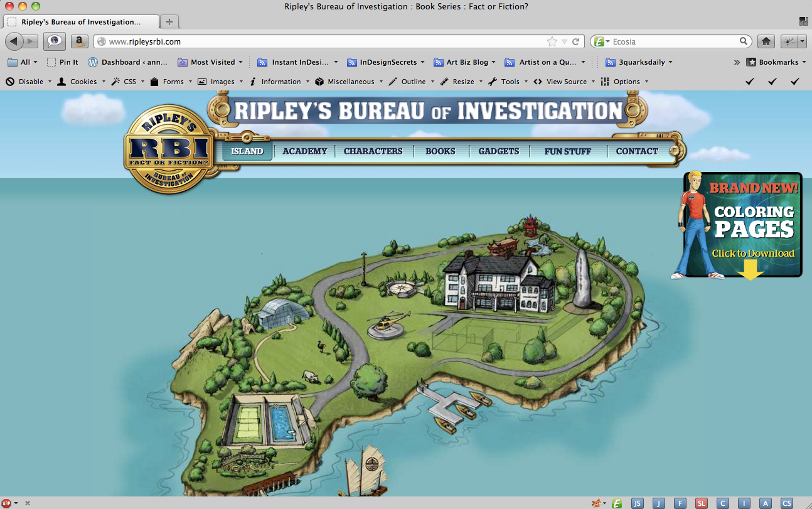The image size is (812, 509).
Task: Toggle the red SL (Silverlight) button
Action: 702,503
